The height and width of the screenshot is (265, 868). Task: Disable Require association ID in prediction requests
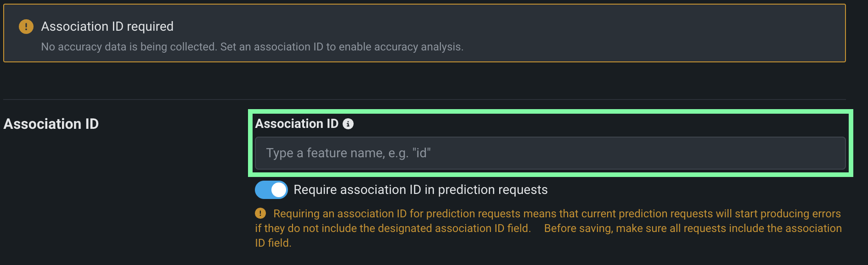tap(271, 190)
